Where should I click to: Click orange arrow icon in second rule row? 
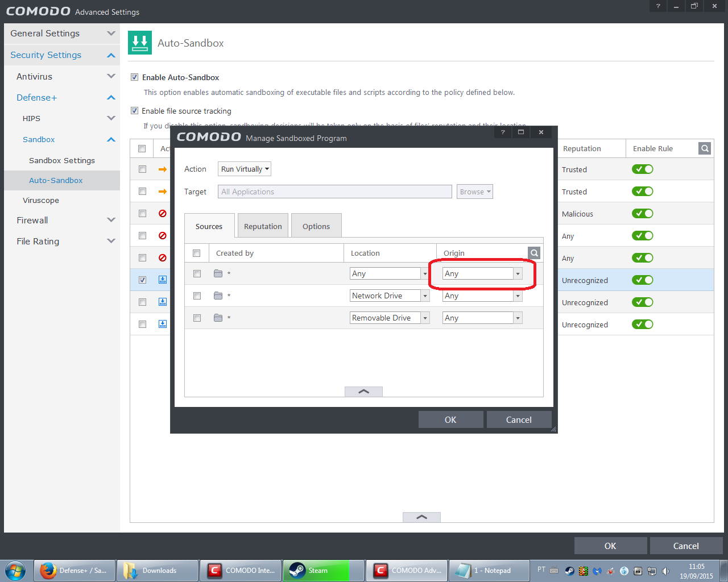pyautogui.click(x=163, y=192)
